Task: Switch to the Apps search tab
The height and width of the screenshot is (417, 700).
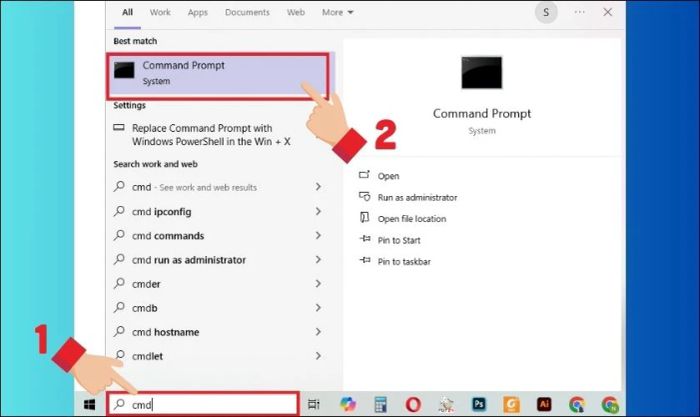Action: click(198, 13)
